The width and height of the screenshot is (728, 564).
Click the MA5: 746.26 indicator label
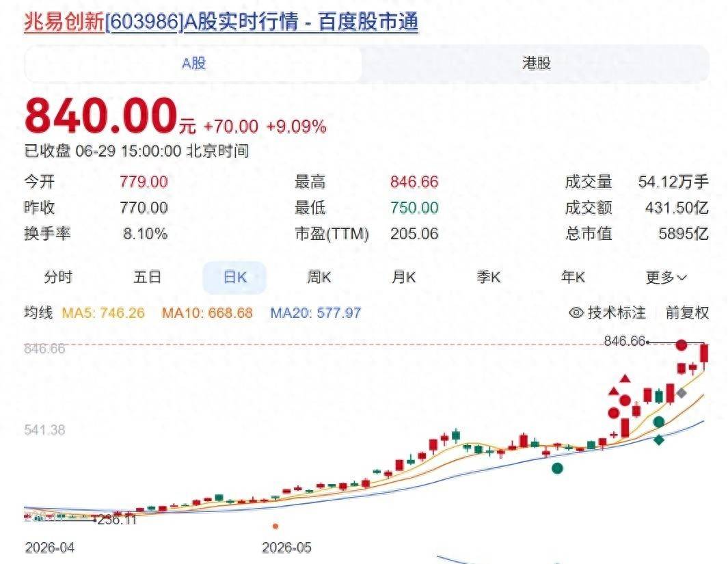103,313
